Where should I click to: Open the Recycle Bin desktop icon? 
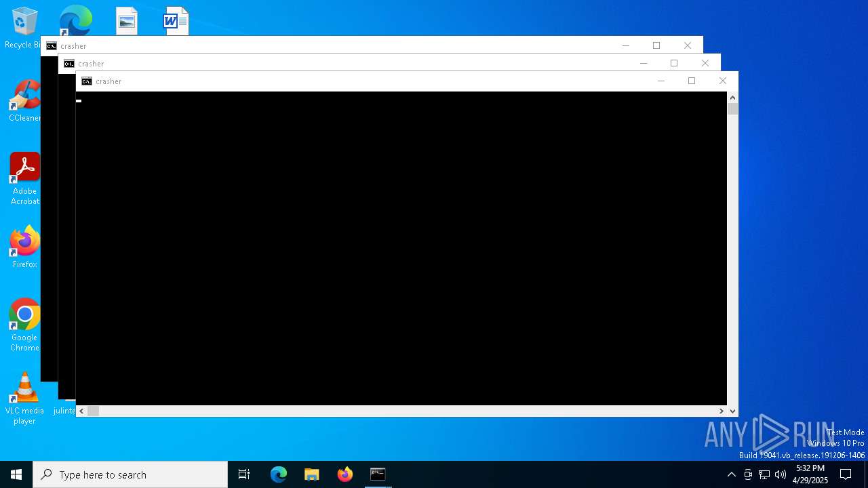pos(25,27)
